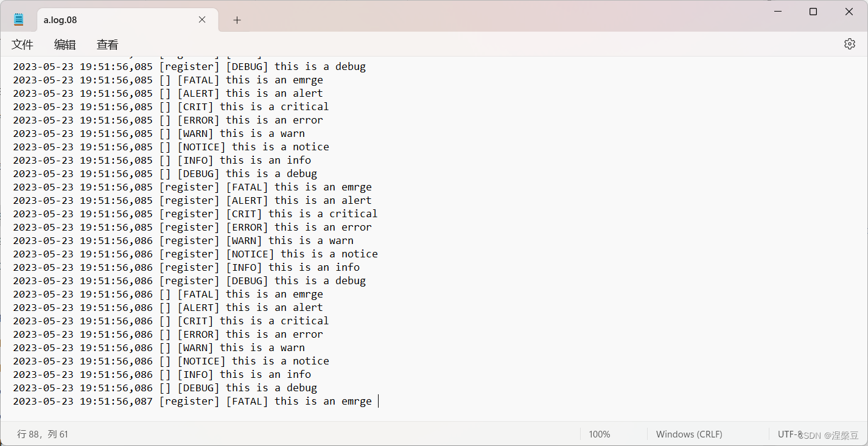Click the 100% zoom level in status bar

click(x=600, y=434)
